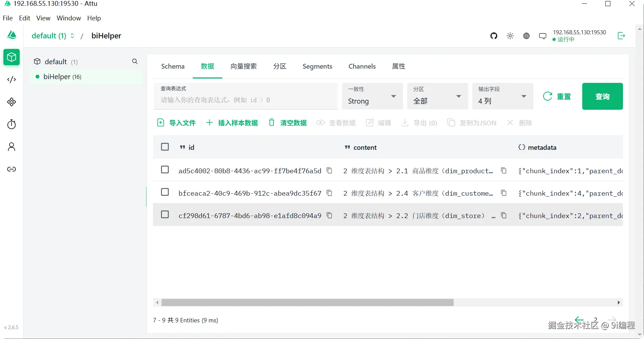Image resolution: width=644 pixels, height=339 pixels.
Task: Open the GitHub icon in header
Action: [x=494, y=36]
